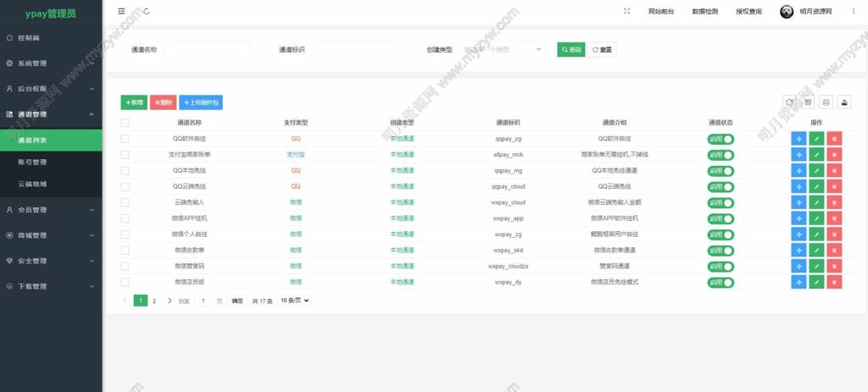
Task: Open the 创建类型 dropdown filter
Action: pos(503,50)
